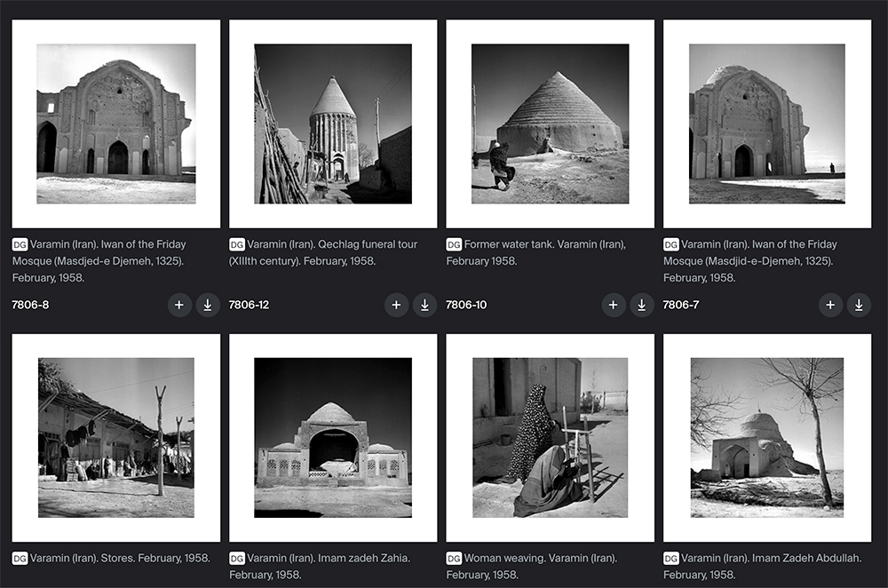Add photo 7806-7 with the plus icon
888x588 pixels.
(x=830, y=306)
